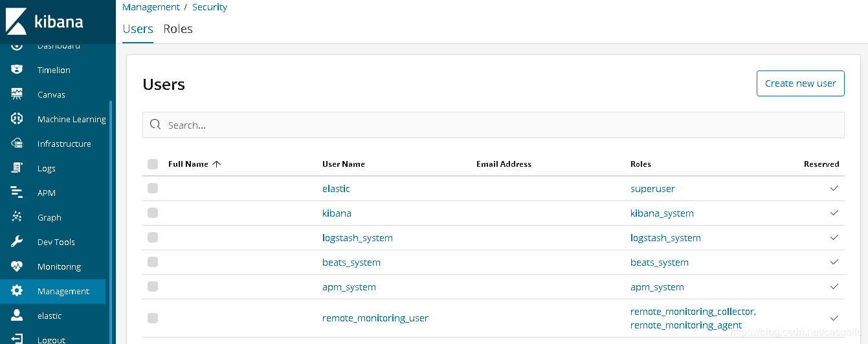Click reserved checkmark in logstash_system row

click(834, 237)
